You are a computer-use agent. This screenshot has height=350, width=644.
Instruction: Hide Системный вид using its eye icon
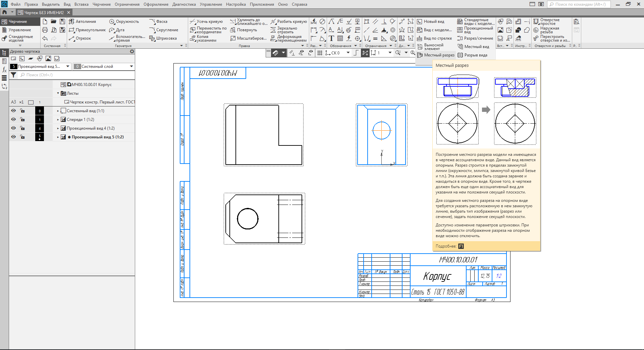point(13,111)
